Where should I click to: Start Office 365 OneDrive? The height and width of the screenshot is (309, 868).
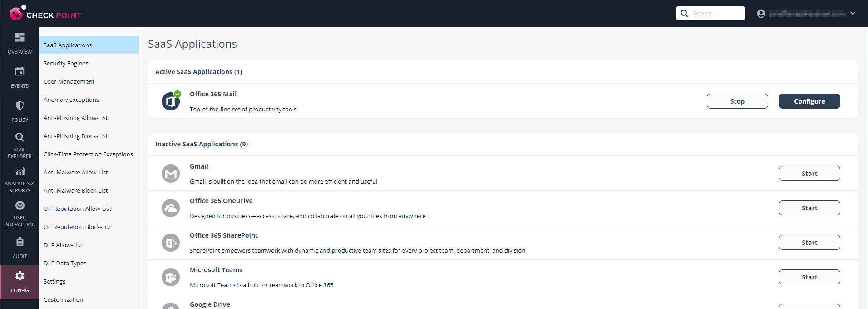[809, 208]
